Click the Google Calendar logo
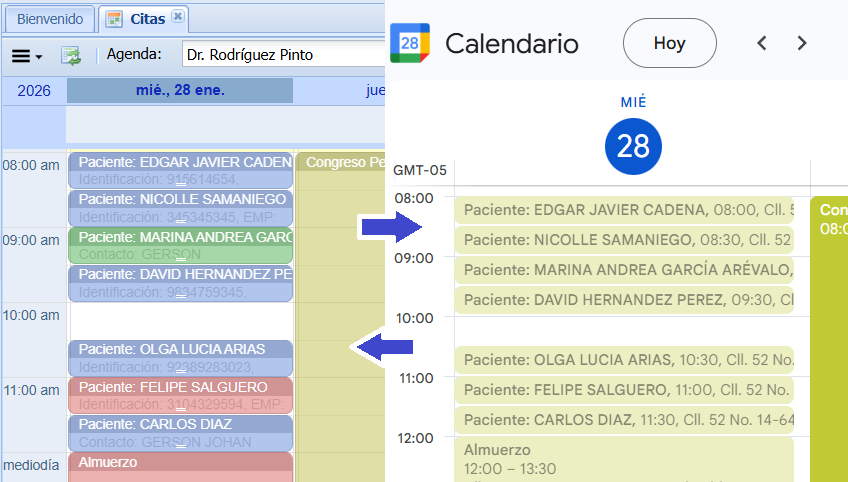Image resolution: width=848 pixels, height=482 pixels. (411, 43)
